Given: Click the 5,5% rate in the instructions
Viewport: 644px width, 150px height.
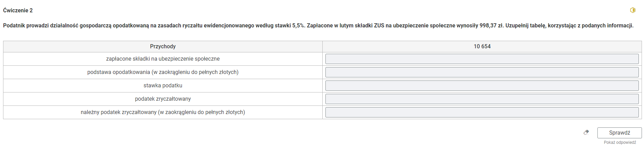Looking at the screenshot, I should 298,26.
